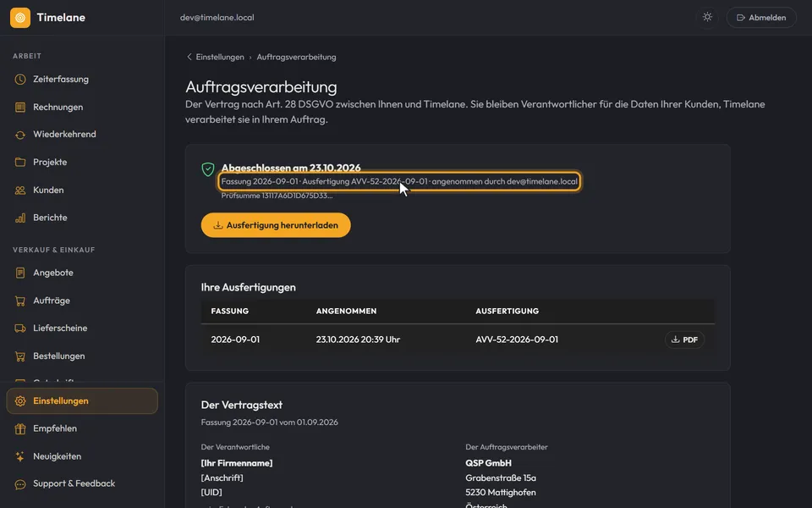Click Einstellungen breadcrumb link
Screen dimensions: 812x508
click(220, 57)
